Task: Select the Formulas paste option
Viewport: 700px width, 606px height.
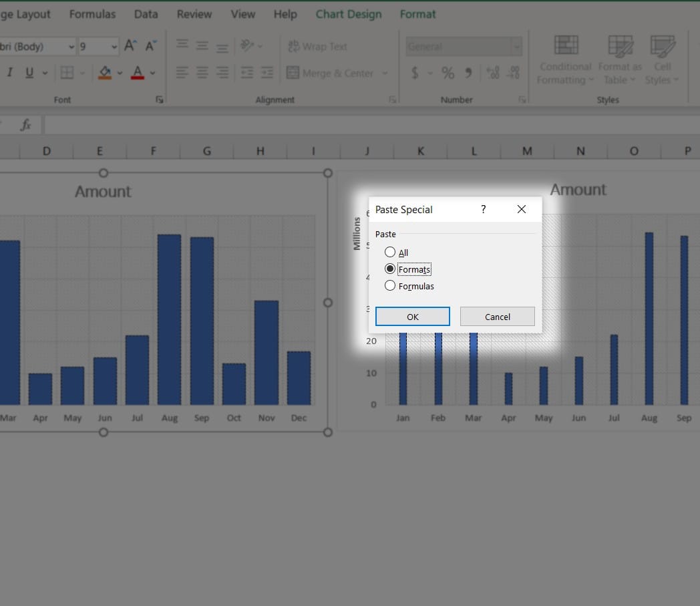Action: [390, 286]
